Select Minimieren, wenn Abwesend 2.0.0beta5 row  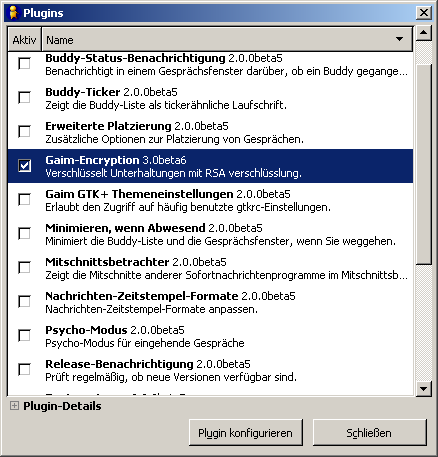(x=210, y=234)
